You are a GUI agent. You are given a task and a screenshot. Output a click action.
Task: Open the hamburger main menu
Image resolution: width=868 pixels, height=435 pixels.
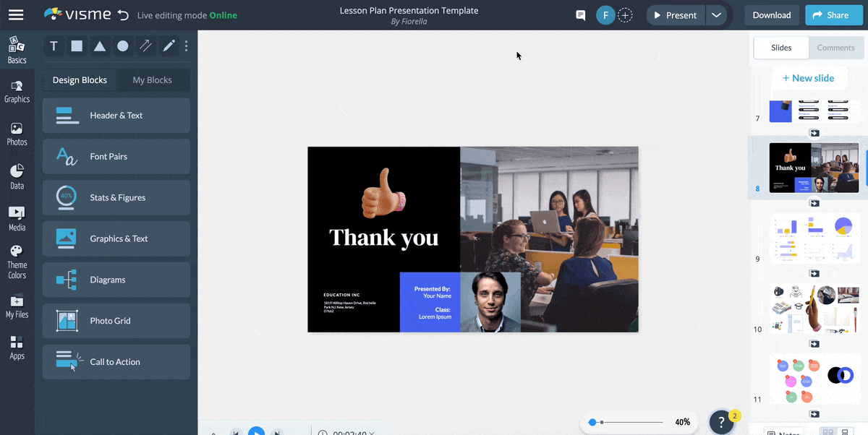[16, 15]
